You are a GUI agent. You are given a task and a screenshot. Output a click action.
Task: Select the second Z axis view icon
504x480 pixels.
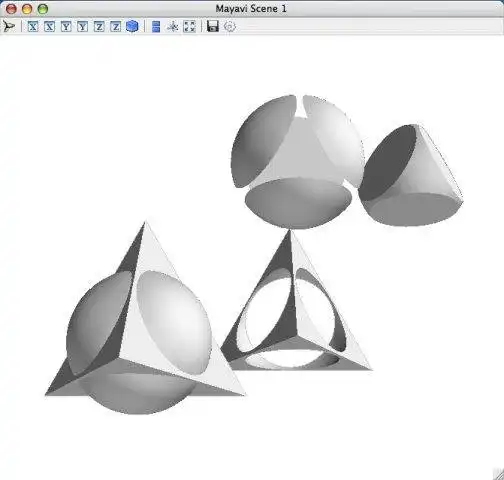(x=115, y=26)
